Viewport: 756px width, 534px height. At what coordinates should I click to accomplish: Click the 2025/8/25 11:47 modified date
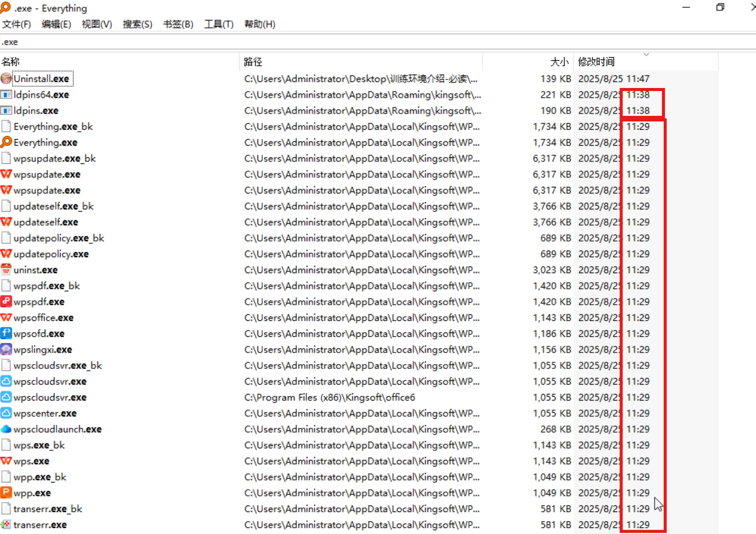[614, 79]
